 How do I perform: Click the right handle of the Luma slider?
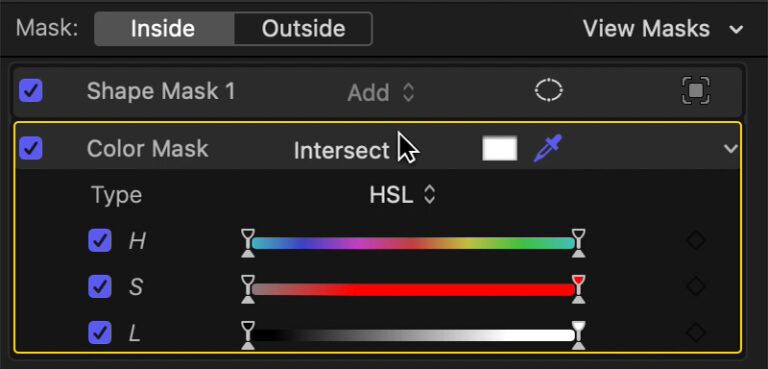(578, 335)
